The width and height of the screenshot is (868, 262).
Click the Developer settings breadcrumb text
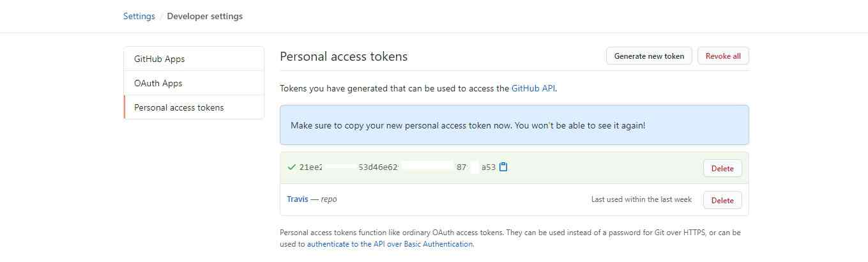[204, 16]
